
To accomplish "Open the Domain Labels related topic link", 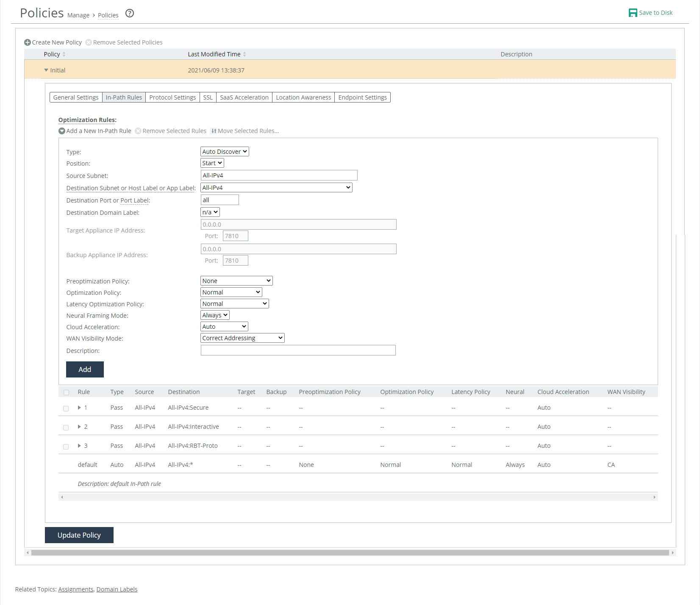I will tap(117, 589).
